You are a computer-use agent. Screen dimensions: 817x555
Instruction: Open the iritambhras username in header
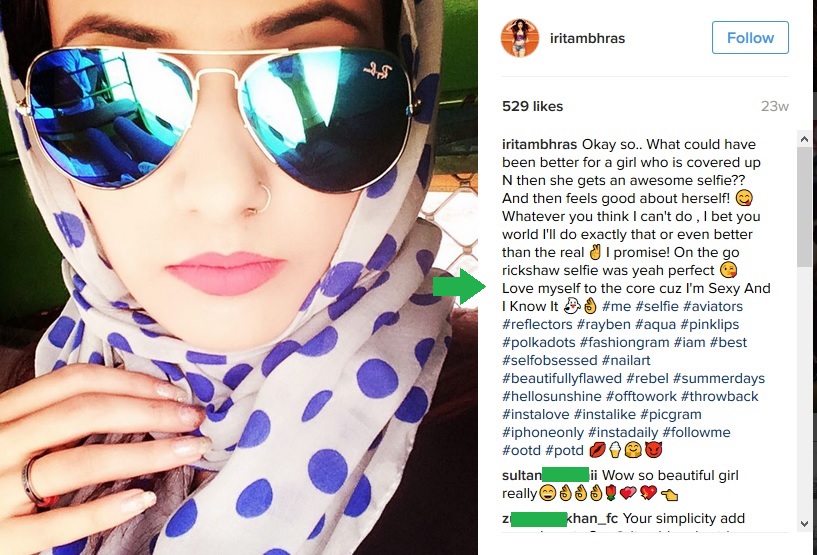[587, 38]
